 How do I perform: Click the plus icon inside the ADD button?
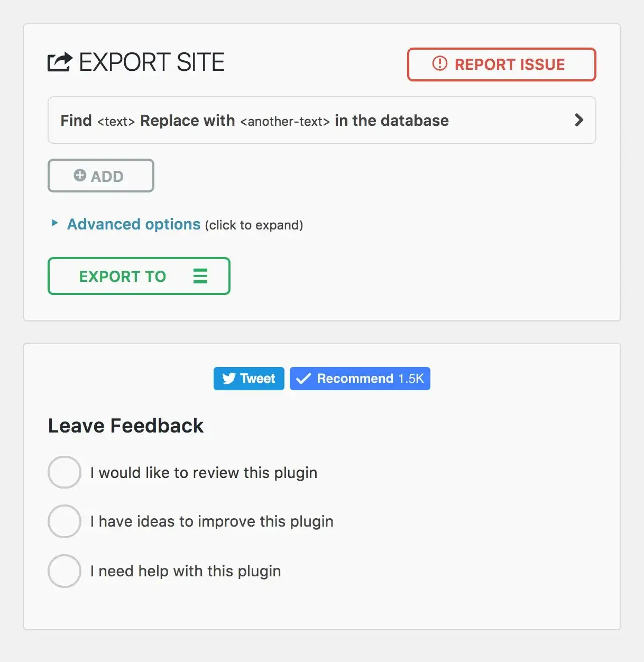pyautogui.click(x=79, y=174)
